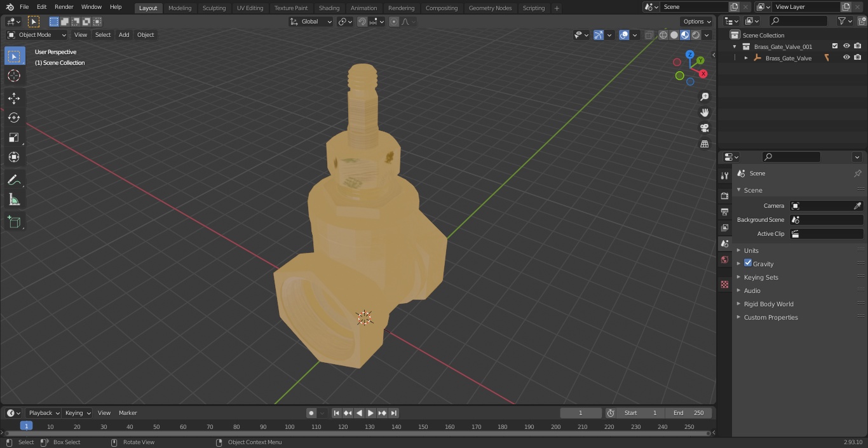Expand the Keying Sets panel
This screenshot has height=448, width=868.
[761, 277]
